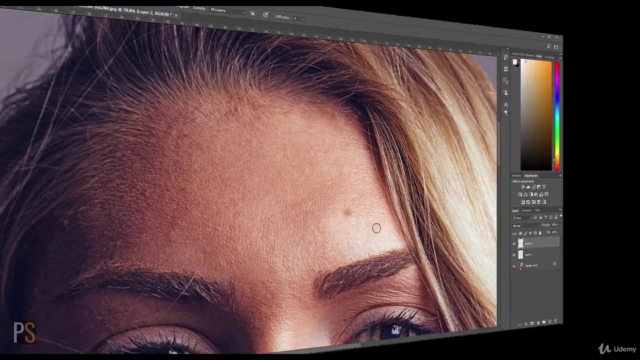Switch to the Libraries tab beside Adjustments
Viewport: 640px width, 360px height.
click(517, 176)
